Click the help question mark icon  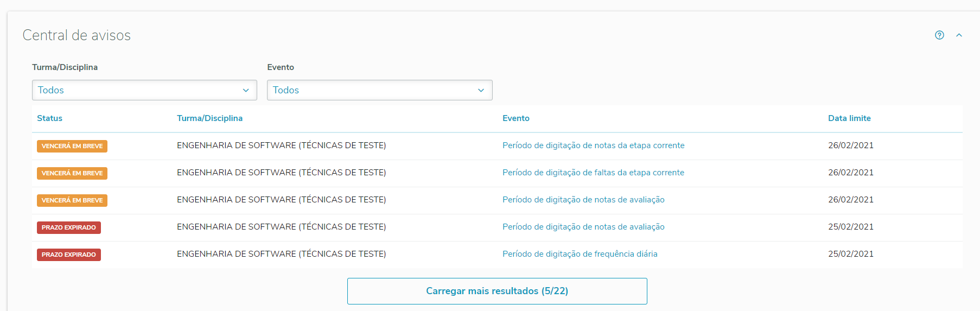(x=939, y=35)
